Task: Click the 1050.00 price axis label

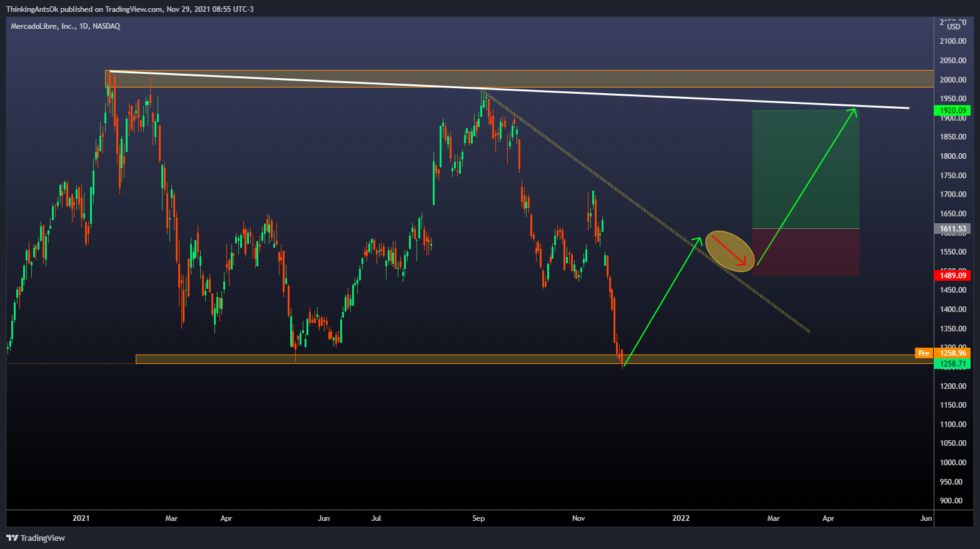Action: tap(953, 443)
